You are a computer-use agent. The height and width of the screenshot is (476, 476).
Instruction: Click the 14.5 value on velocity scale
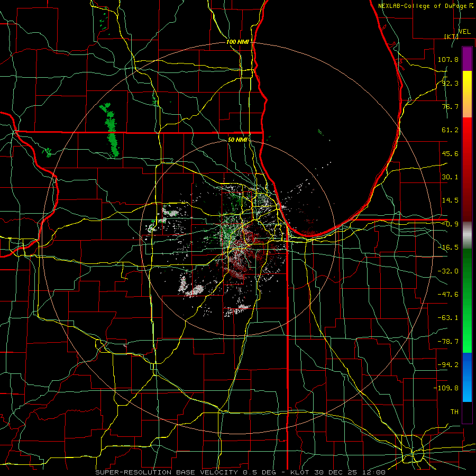(x=450, y=200)
